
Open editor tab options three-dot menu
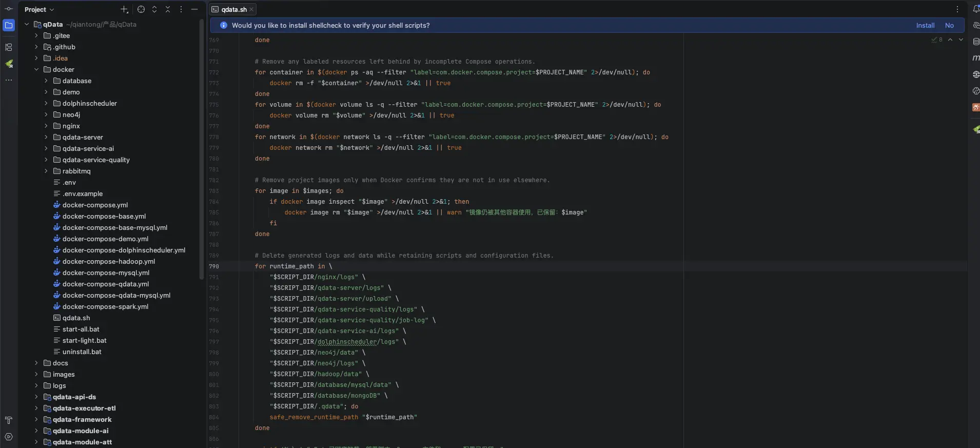[x=957, y=9]
